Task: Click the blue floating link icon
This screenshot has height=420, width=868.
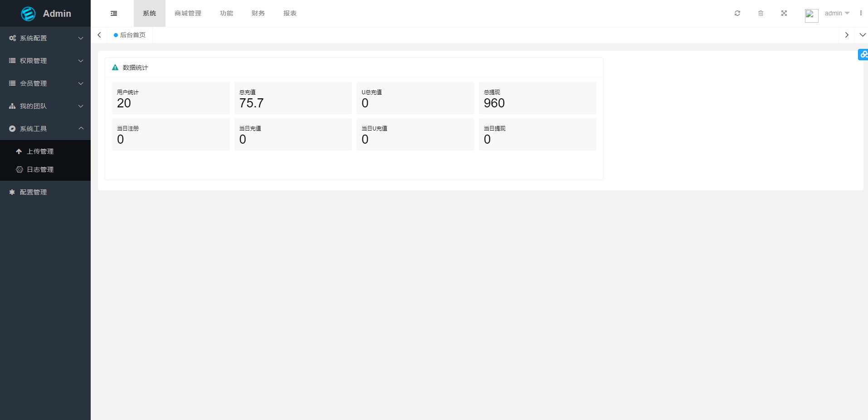Action: [863, 54]
